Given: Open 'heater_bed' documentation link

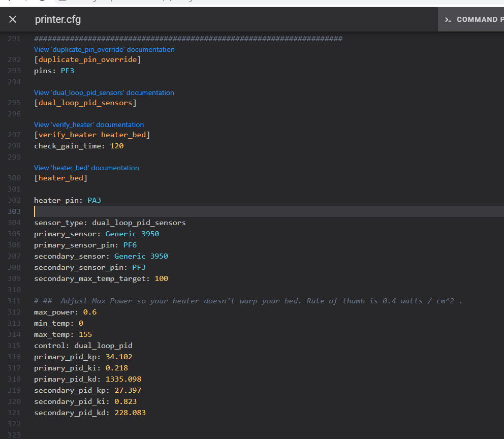Looking at the screenshot, I should coord(86,168).
